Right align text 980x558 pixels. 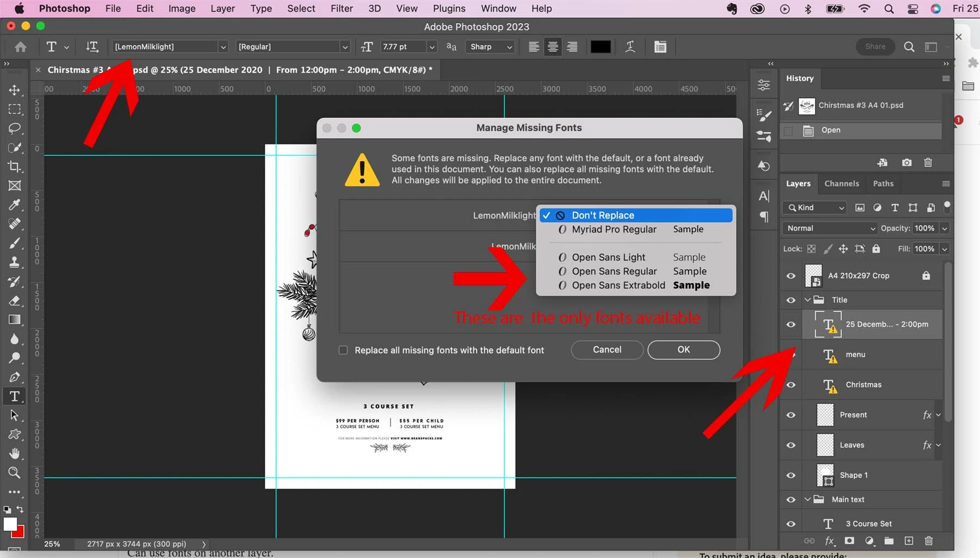coord(572,47)
